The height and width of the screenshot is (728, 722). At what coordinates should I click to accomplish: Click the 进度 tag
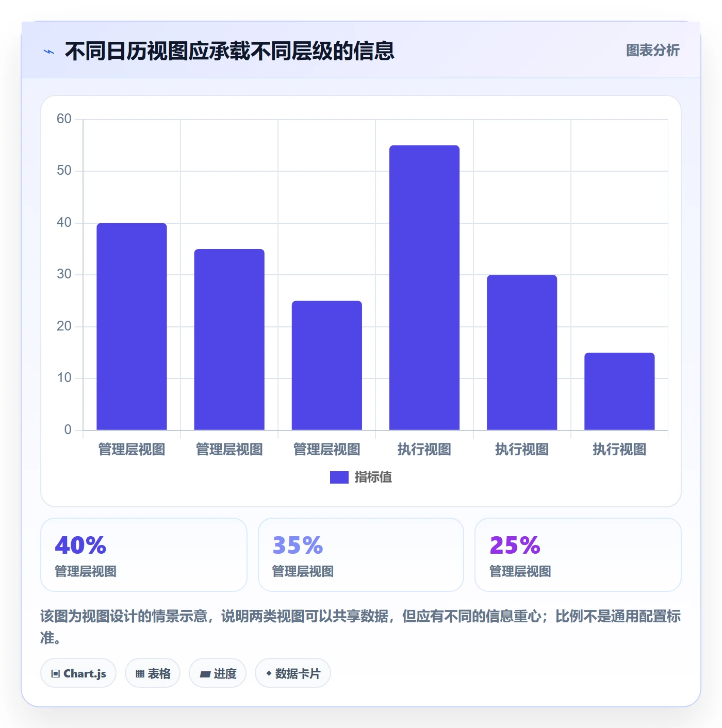click(x=218, y=673)
